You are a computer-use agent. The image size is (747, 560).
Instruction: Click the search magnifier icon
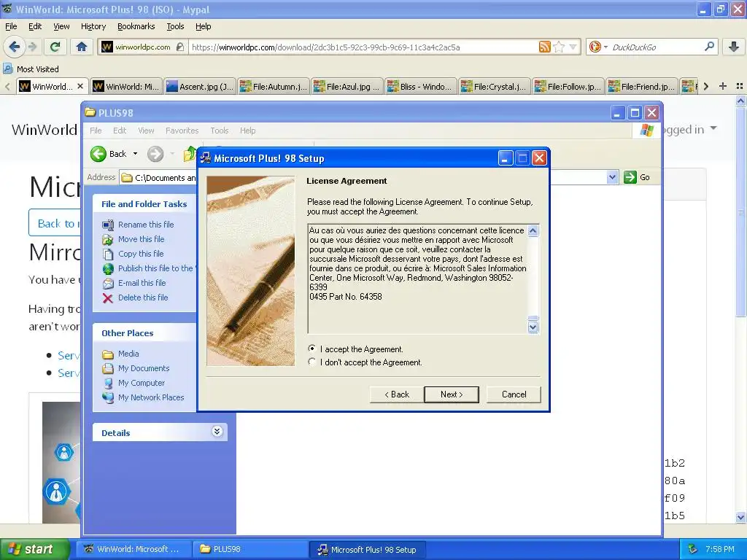pos(709,47)
